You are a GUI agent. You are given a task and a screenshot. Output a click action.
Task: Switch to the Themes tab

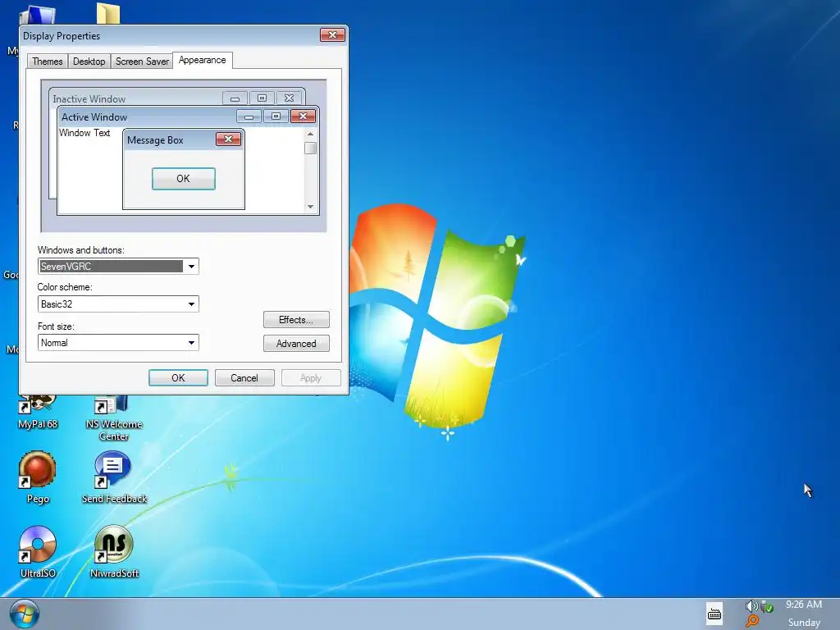coord(47,61)
